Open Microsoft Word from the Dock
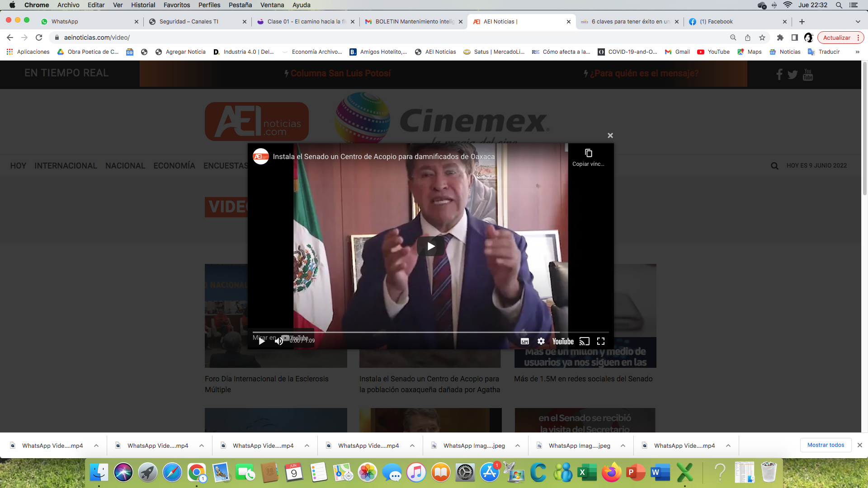Screen dimensions: 868x488 pos(660,473)
